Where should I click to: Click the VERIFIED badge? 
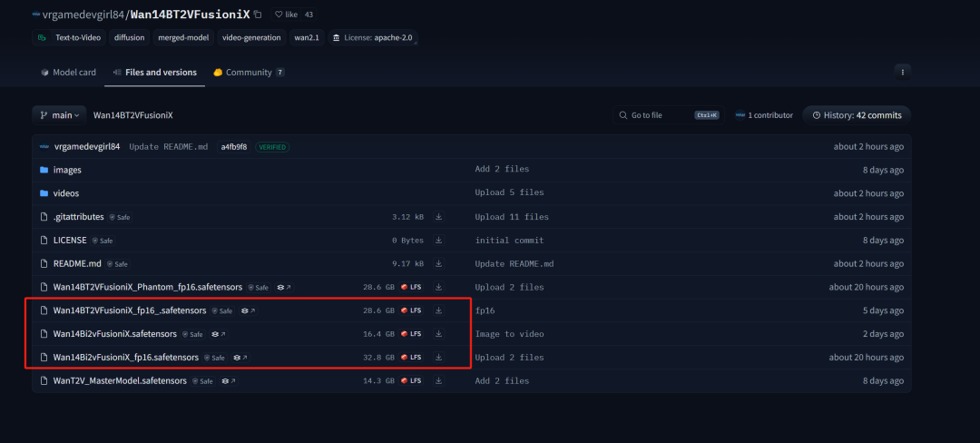272,147
